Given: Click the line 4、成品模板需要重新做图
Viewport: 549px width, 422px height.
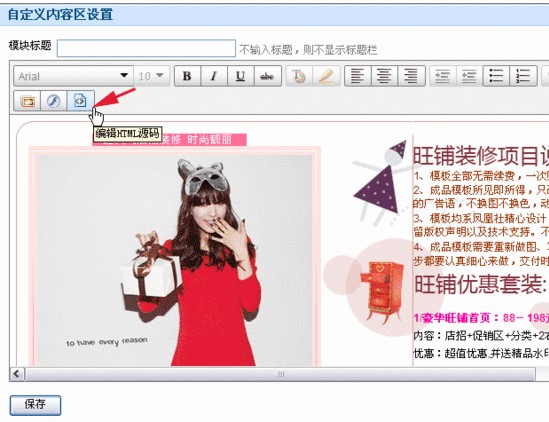Looking at the screenshot, I should (x=481, y=247).
